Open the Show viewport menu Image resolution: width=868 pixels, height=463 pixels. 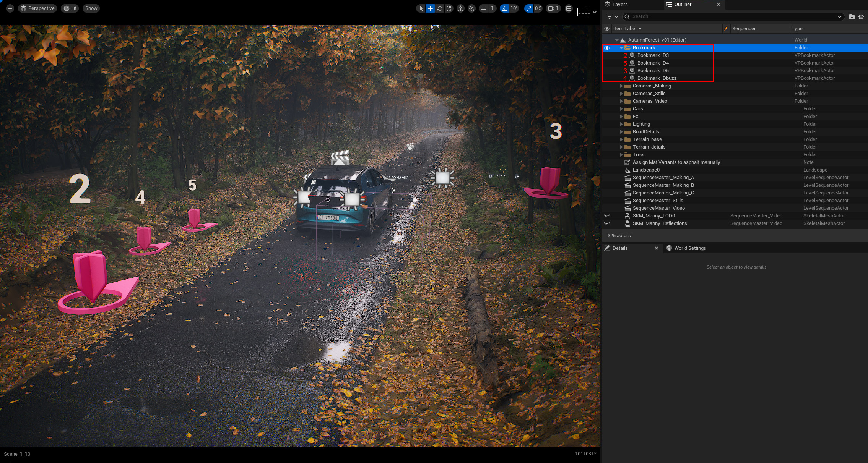pos(91,8)
